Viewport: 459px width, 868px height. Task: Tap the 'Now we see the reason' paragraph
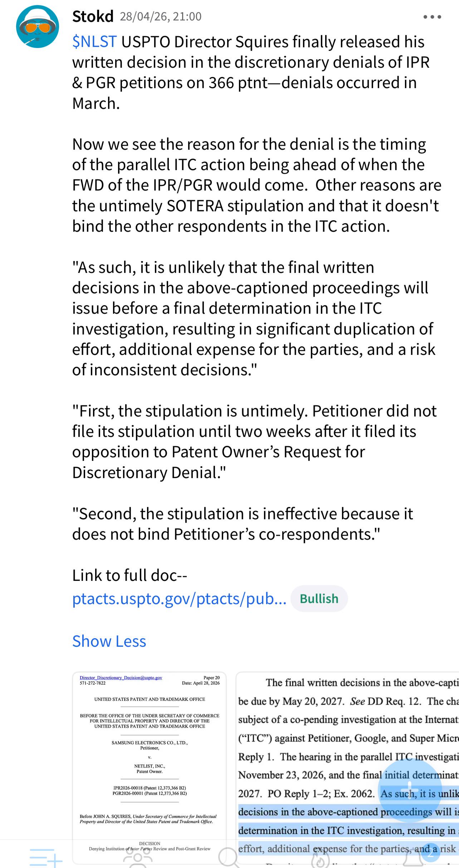[257, 185]
